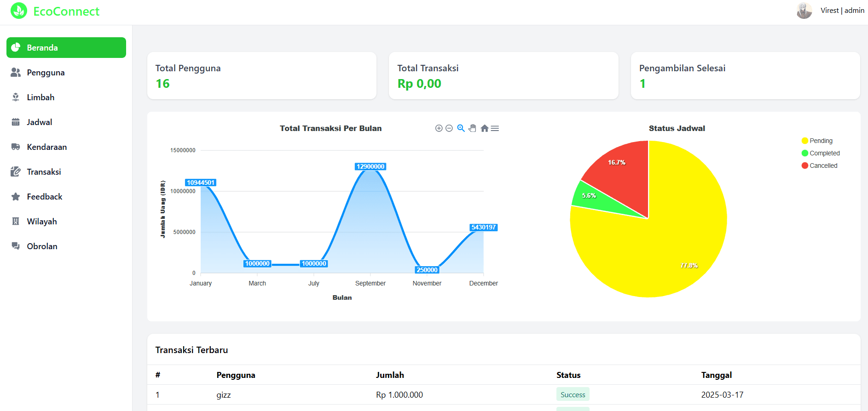Select the selection zoom magnifier tool
The image size is (868, 411).
(x=461, y=128)
